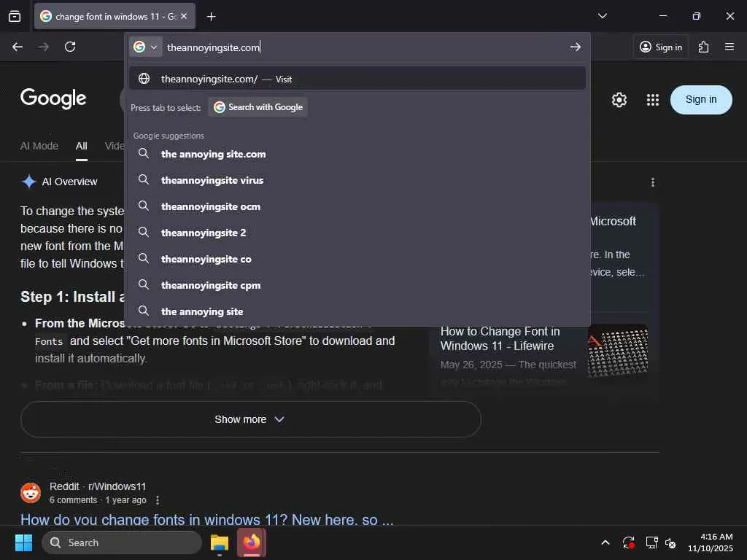Open the Firefox account Sign in button
The width and height of the screenshot is (747, 560).
(x=661, y=47)
